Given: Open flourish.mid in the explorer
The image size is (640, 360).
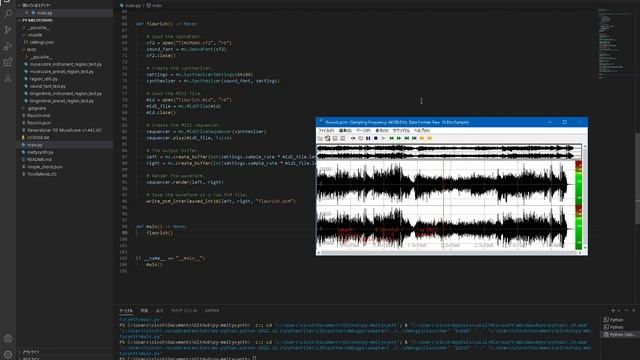Looking at the screenshot, I should [x=38, y=116].
